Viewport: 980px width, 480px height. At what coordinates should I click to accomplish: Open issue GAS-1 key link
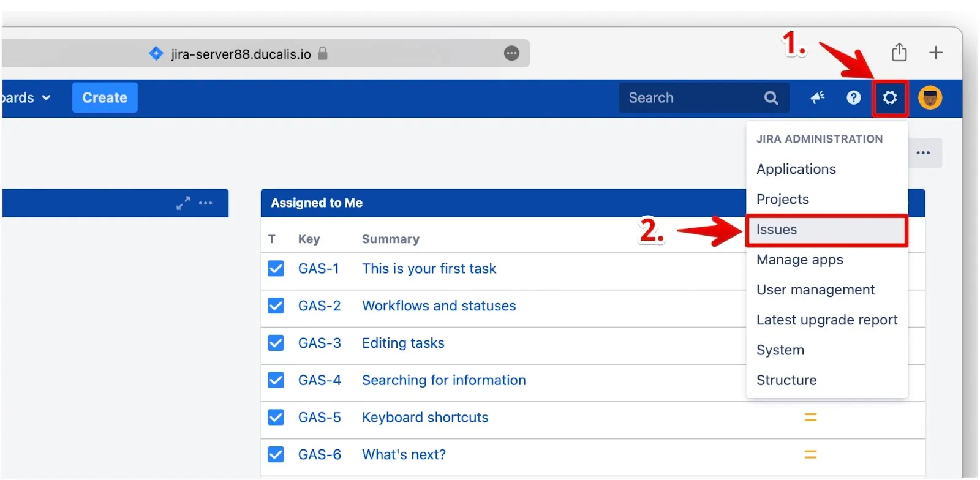pos(318,268)
